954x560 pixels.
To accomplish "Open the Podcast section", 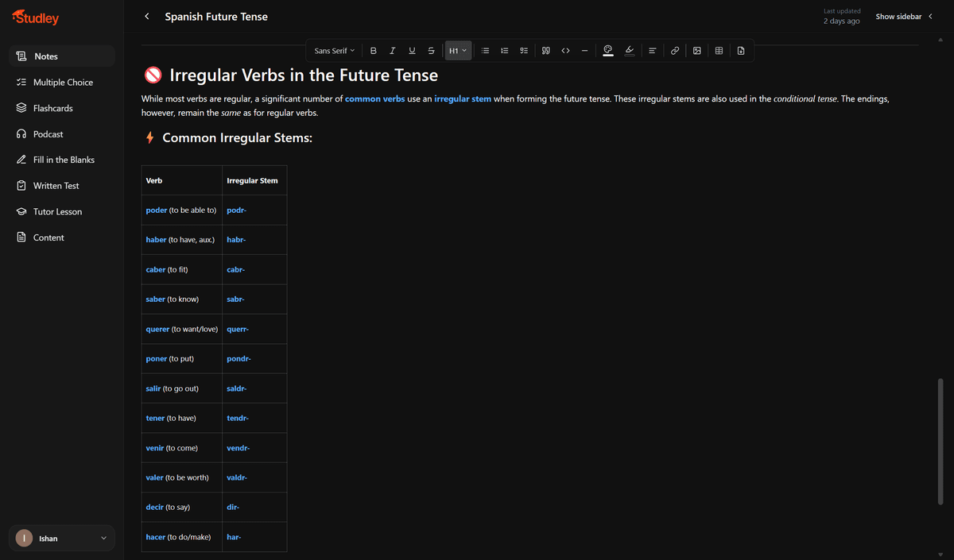I will click(x=62, y=134).
